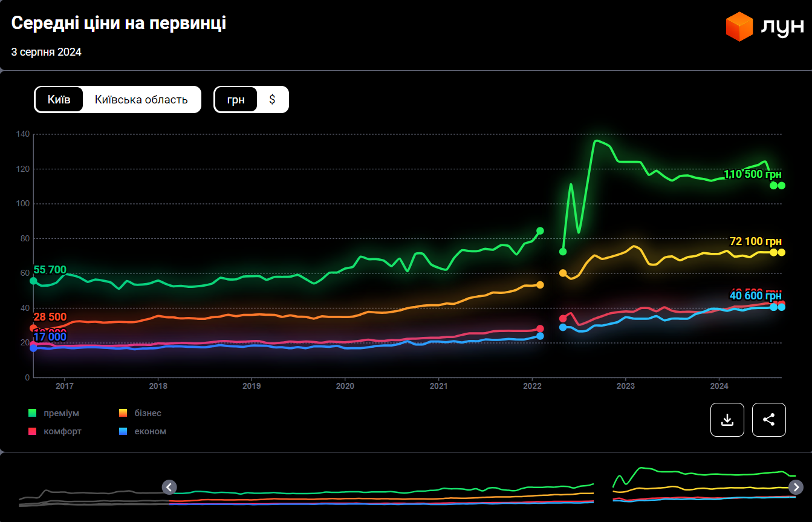
Task: Switch currency to dollar ($)
Action: (x=272, y=99)
